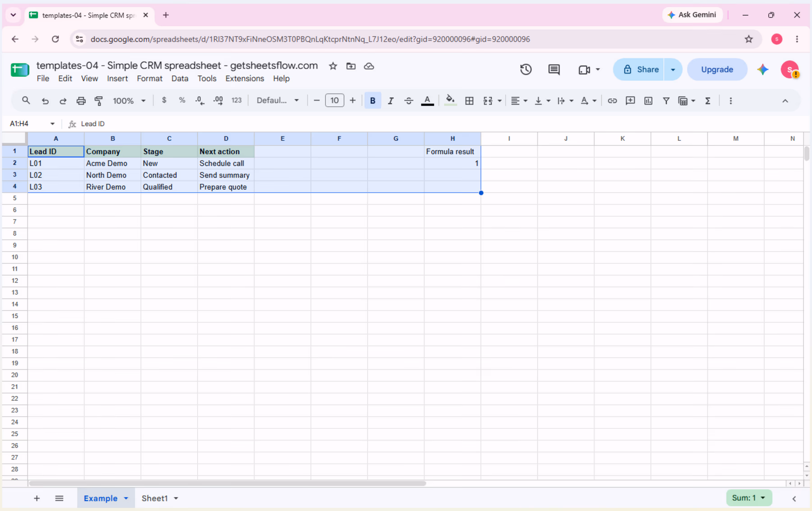Image resolution: width=812 pixels, height=511 pixels.
Task: Expand the Sum: 1 status dropdown
Action: 749,498
